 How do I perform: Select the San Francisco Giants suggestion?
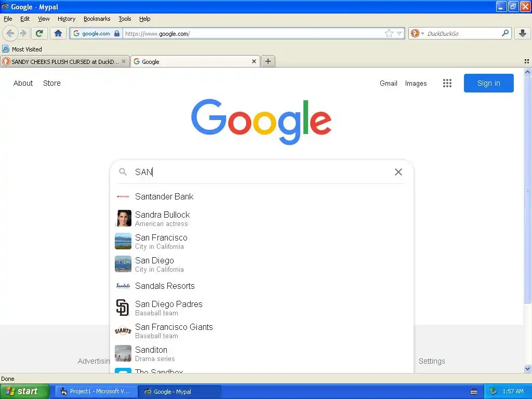click(x=262, y=330)
